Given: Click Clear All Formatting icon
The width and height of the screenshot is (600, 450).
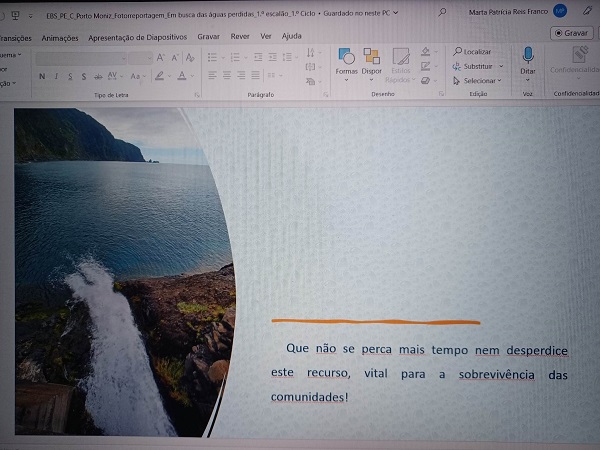Looking at the screenshot, I should [190, 58].
